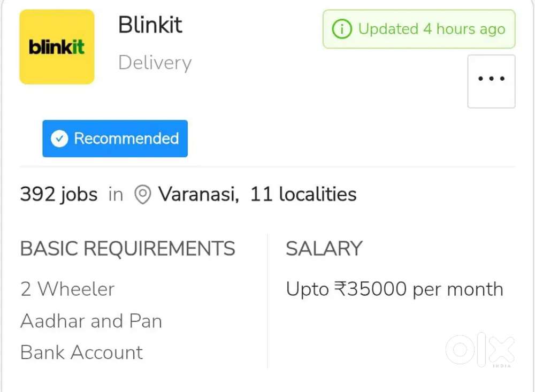This screenshot has height=392, width=535.
Task: Open the Blinkit company title
Action: (x=150, y=25)
